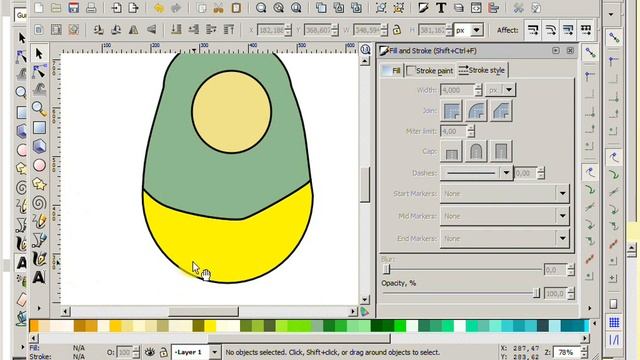Click the Paste clipboard icon
640x360 pixels.
(x=236, y=8)
